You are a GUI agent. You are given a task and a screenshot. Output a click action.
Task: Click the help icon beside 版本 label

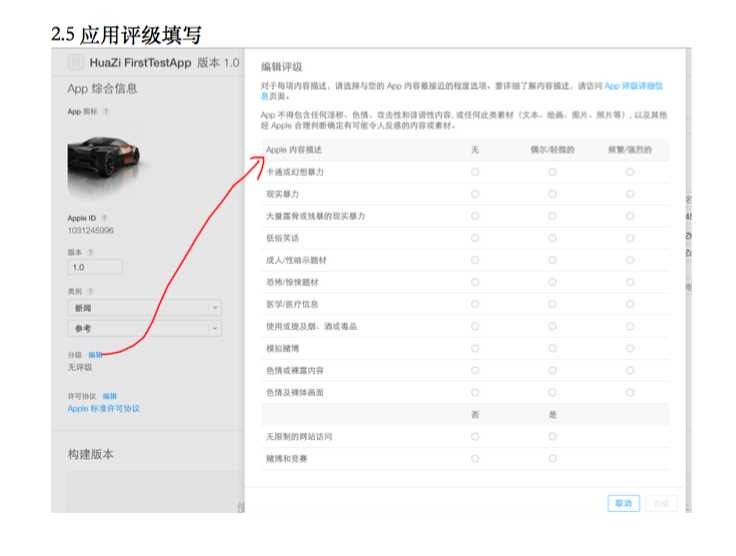click(x=91, y=252)
